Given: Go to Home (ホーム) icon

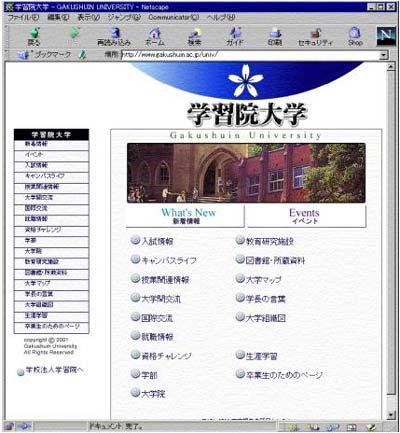Looking at the screenshot, I should (154, 36).
